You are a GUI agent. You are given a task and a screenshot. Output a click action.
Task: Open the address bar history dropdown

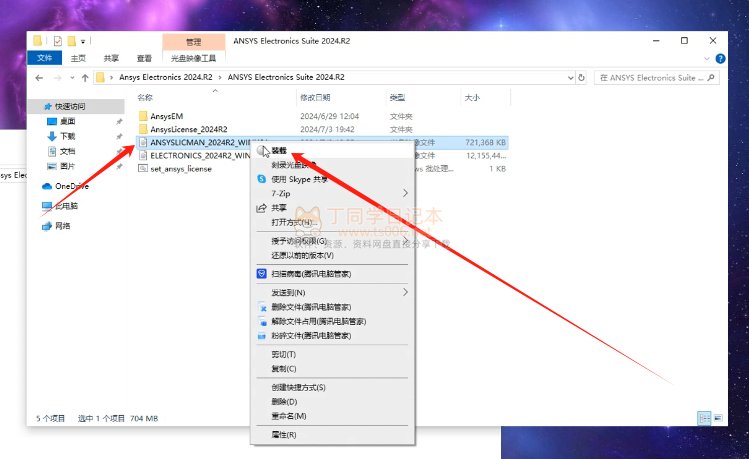point(570,77)
